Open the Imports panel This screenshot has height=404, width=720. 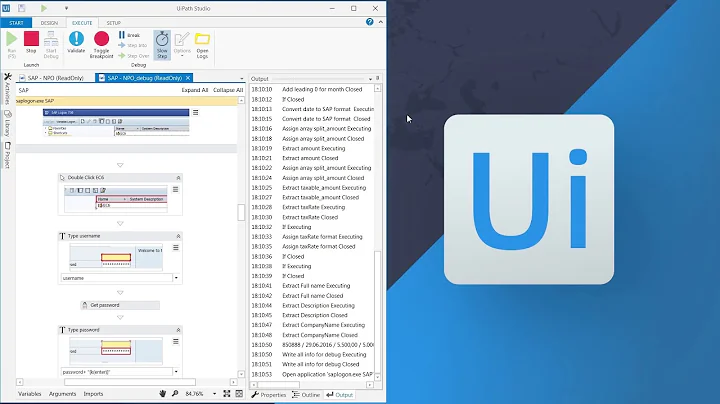coord(93,394)
